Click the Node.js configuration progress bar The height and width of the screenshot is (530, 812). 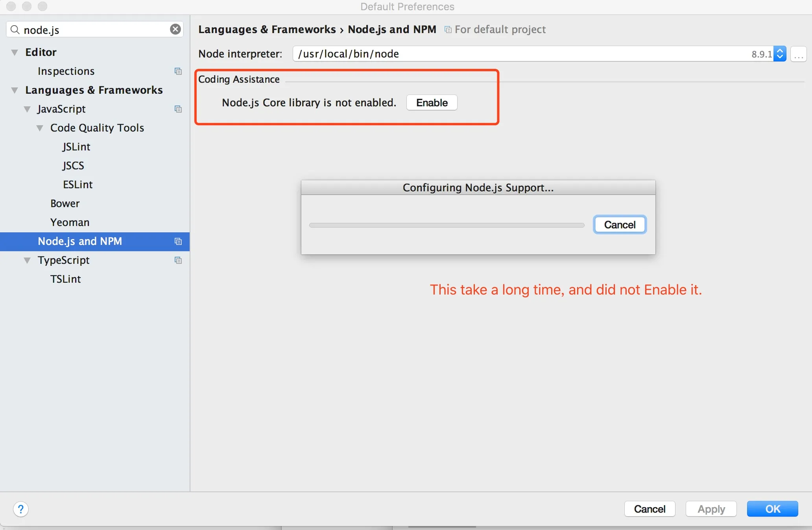(447, 225)
